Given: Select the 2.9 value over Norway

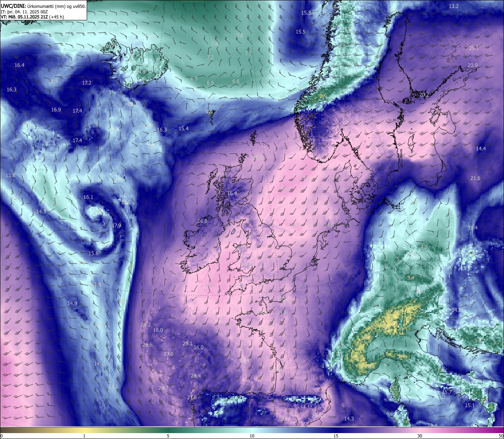Looking at the screenshot, I should tap(323, 96).
